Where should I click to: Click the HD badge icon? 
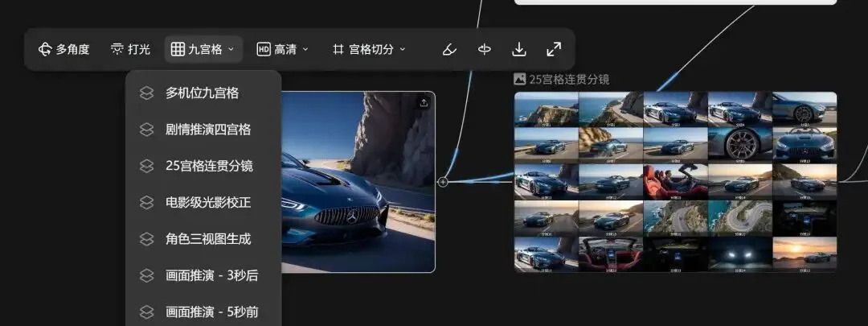point(264,49)
